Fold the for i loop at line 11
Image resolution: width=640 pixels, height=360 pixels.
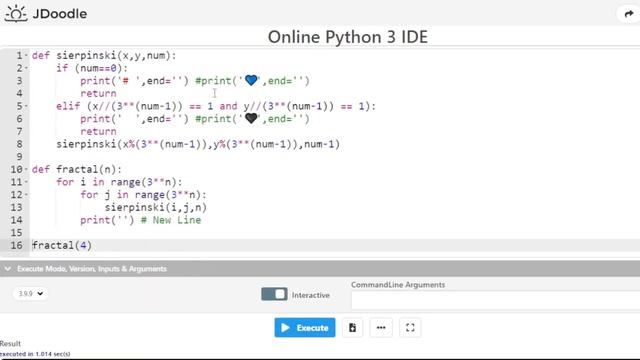27,182
